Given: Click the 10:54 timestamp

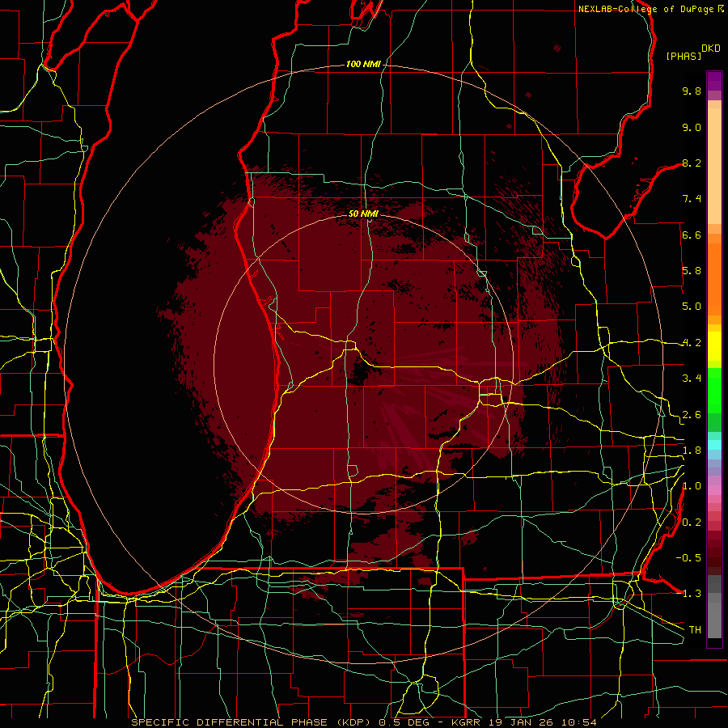Looking at the screenshot, I should point(578,722).
